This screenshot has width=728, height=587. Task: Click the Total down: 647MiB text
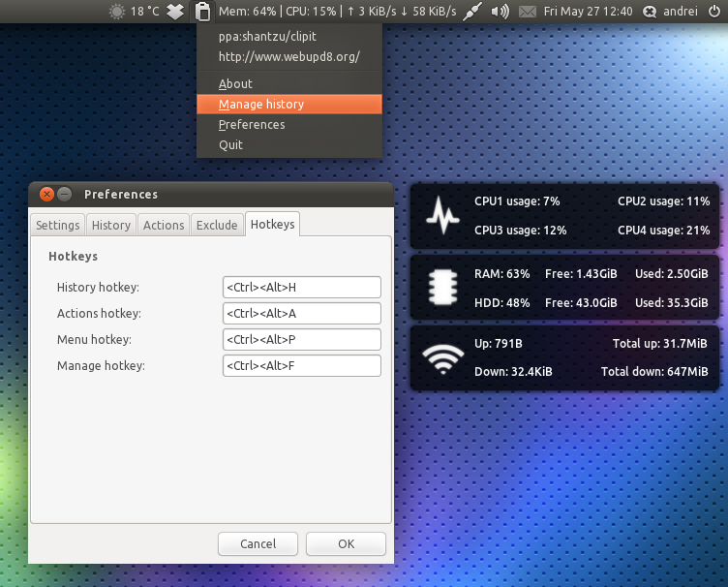[654, 371]
